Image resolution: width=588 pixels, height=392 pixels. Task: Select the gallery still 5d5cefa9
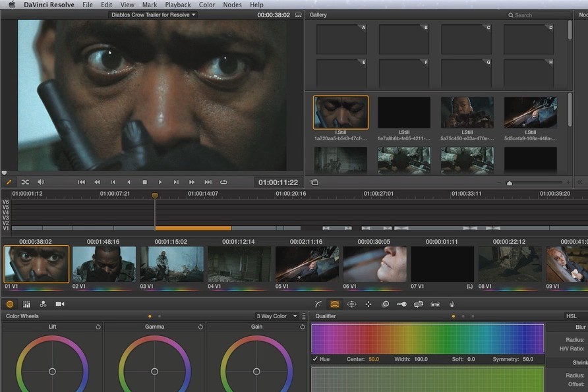click(x=530, y=113)
